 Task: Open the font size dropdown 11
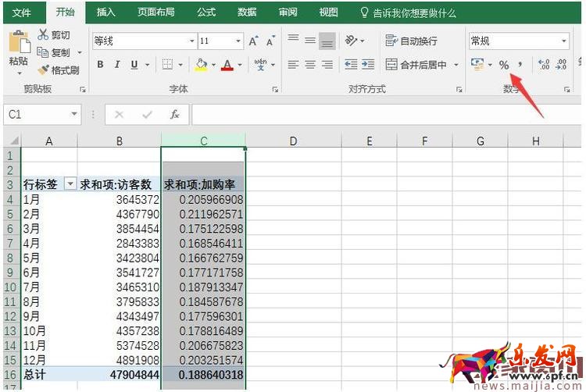pos(238,41)
